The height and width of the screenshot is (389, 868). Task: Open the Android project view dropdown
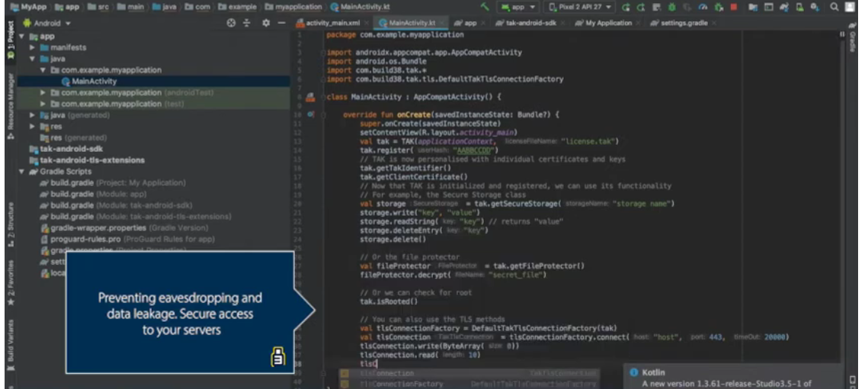[x=47, y=24]
